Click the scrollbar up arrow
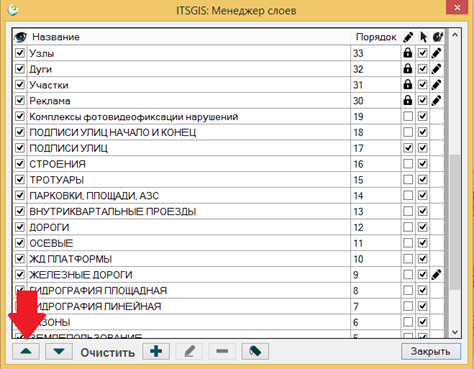 point(455,35)
